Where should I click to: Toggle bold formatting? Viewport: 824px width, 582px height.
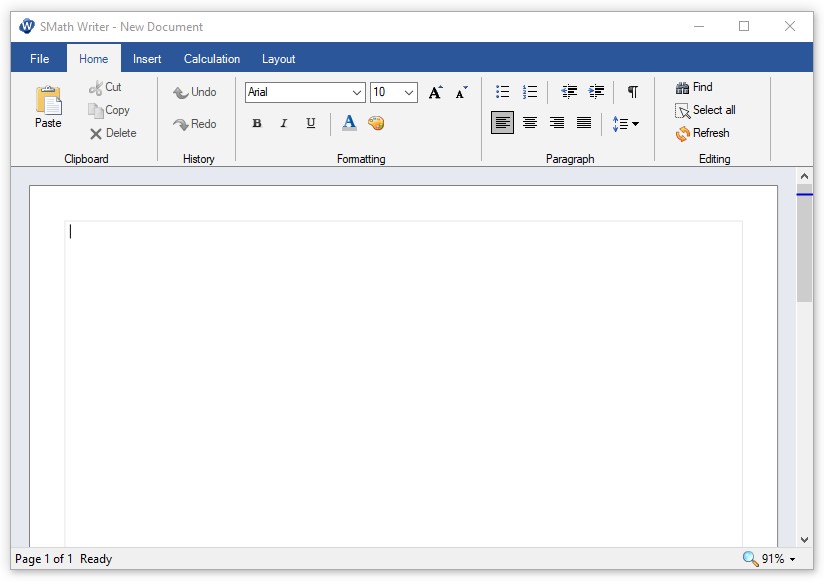(x=257, y=124)
